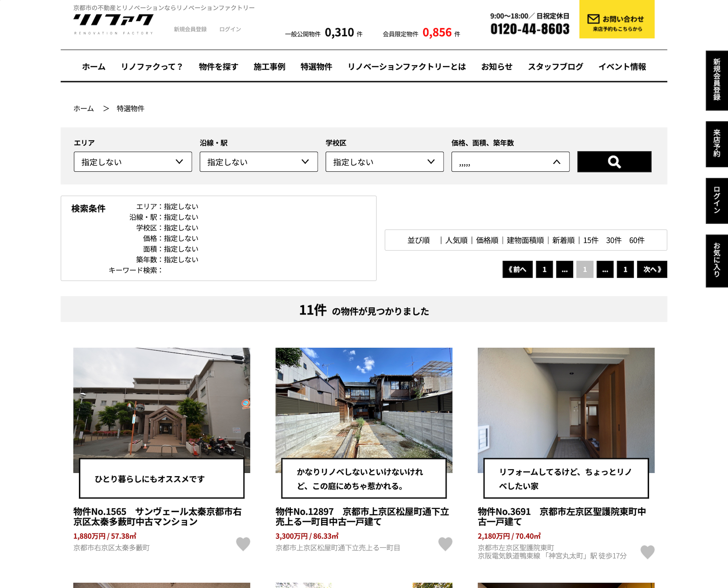Sort listings by 人気順
The width and height of the screenshot is (728, 588).
point(457,240)
